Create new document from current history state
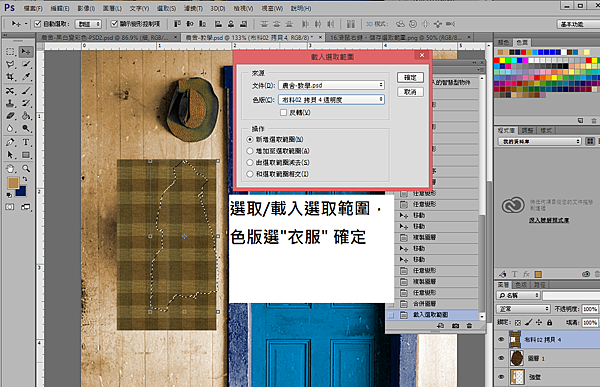The height and width of the screenshot is (387, 600). [441, 326]
